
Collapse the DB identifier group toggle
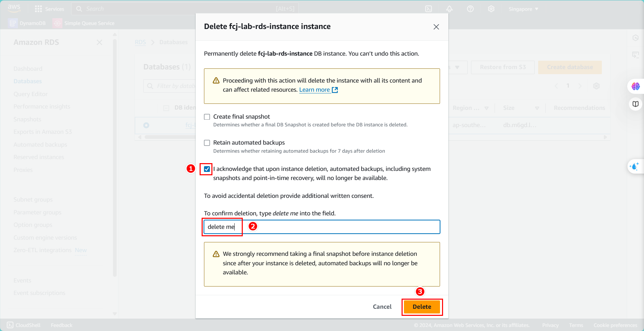[x=166, y=108]
